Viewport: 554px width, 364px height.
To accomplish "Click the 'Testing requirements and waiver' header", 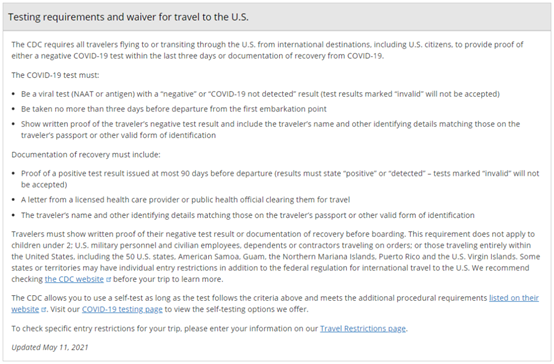I will [128, 17].
